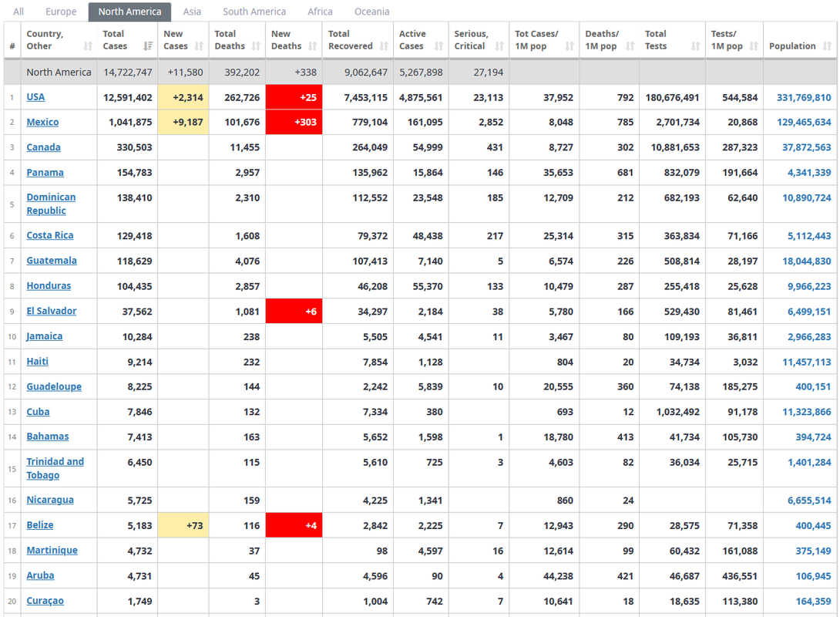
Task: Open the Costa Rica link
Action: click(50, 235)
